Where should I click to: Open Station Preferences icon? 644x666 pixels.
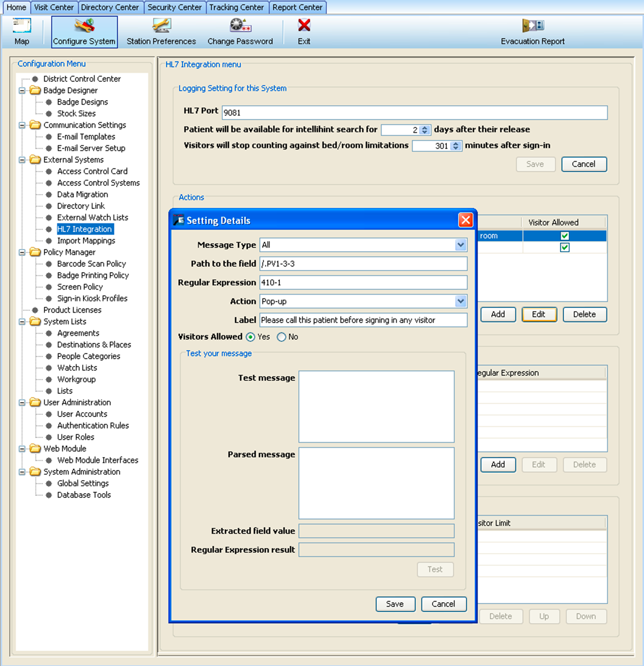pos(161,27)
